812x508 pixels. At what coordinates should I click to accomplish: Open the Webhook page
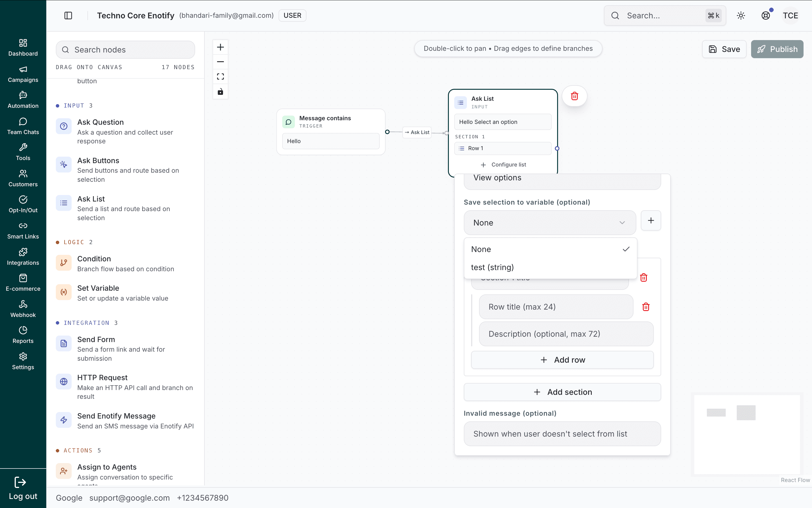coord(23,309)
